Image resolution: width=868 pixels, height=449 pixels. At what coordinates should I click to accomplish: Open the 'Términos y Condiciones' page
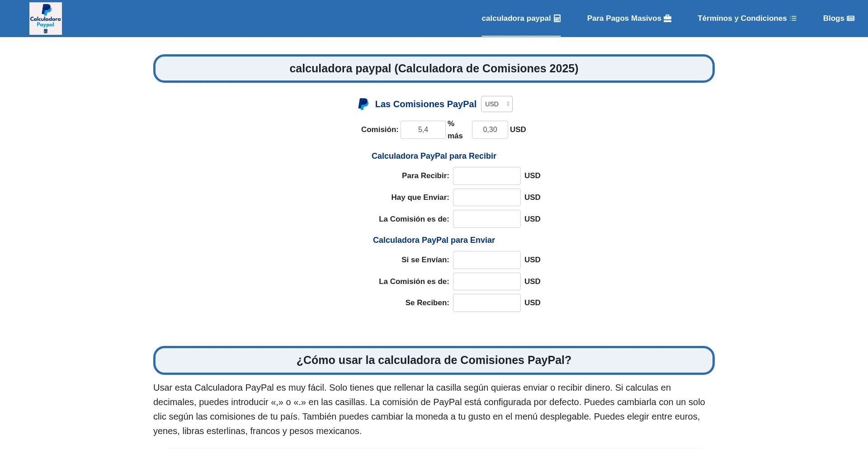(x=742, y=18)
